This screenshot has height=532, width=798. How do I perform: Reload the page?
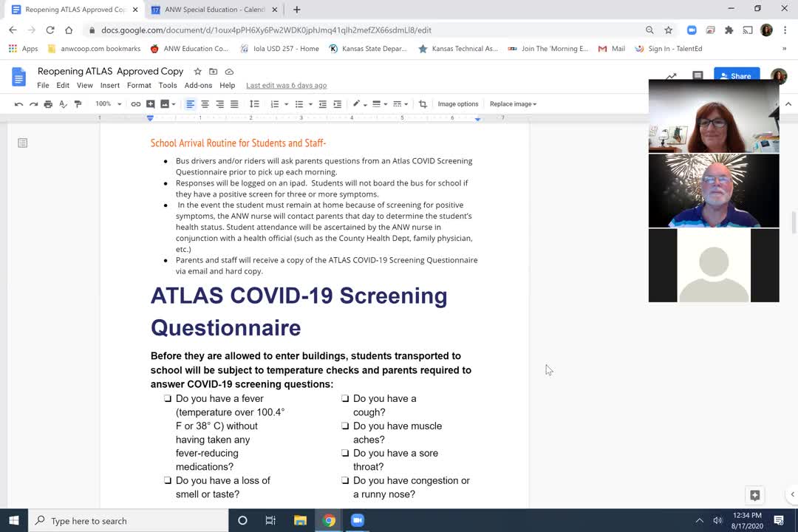pos(50,30)
